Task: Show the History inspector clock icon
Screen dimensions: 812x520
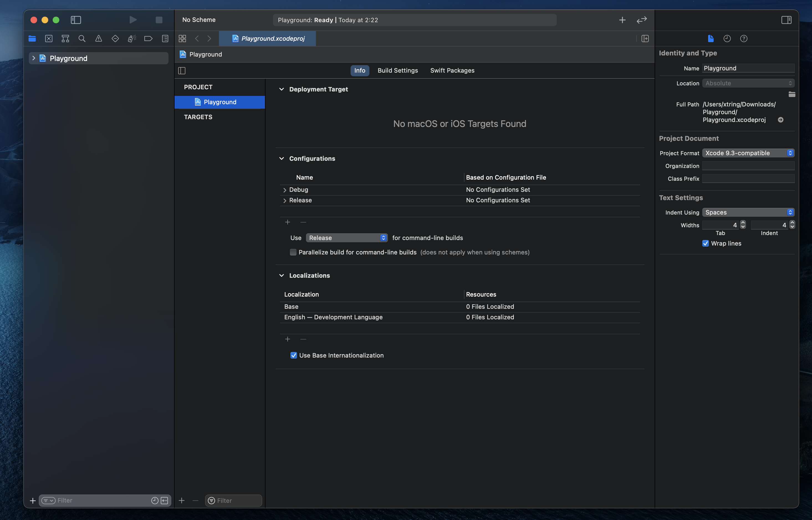Action: tap(727, 39)
